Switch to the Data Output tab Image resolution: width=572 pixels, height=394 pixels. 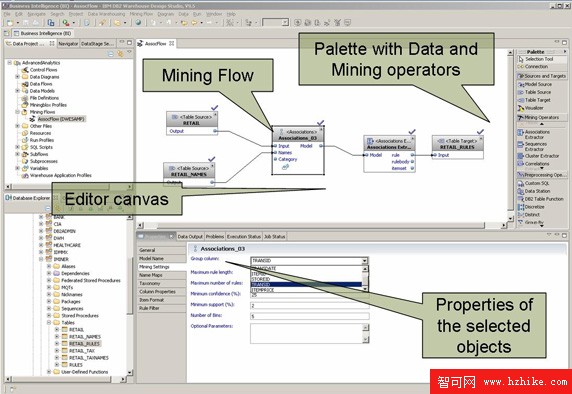point(190,237)
